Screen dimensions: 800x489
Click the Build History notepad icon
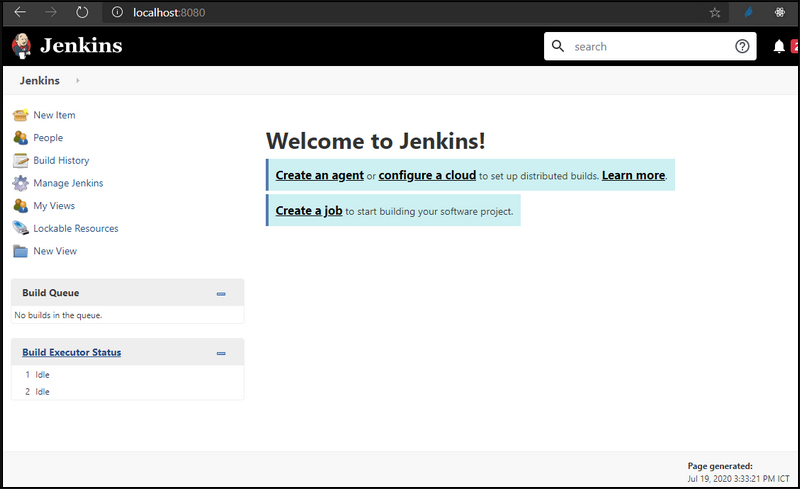click(x=20, y=160)
